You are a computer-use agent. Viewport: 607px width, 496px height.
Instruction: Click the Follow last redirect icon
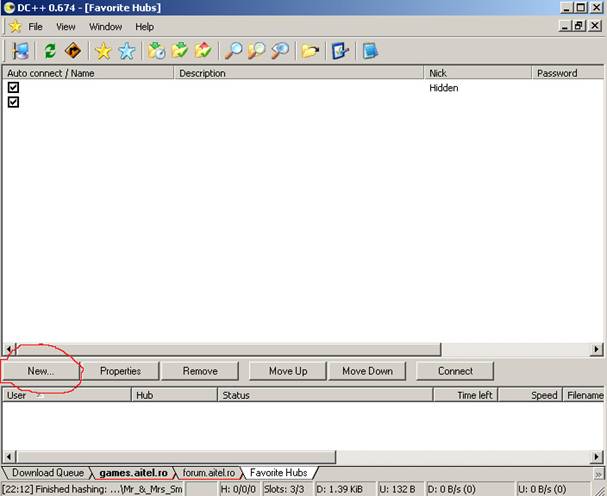[73, 51]
